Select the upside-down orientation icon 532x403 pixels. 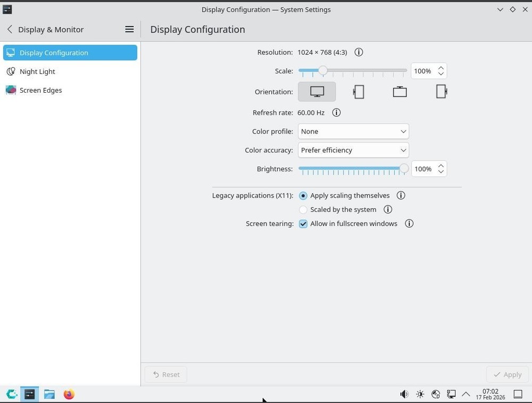tap(400, 92)
